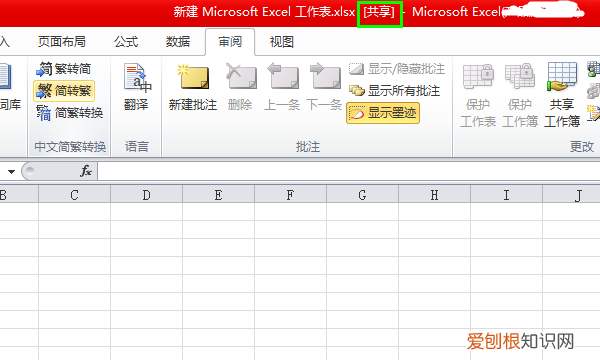Select column F header
Viewport: 600px width, 360px height.
click(290, 195)
